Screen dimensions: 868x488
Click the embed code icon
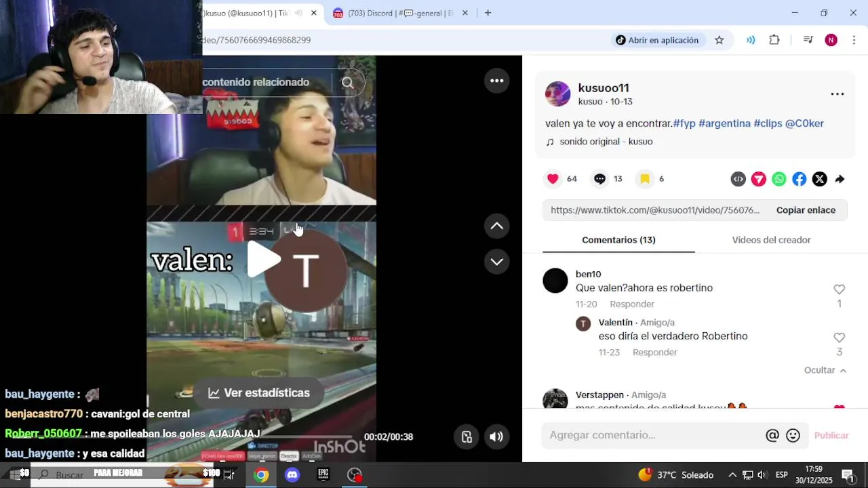click(738, 179)
